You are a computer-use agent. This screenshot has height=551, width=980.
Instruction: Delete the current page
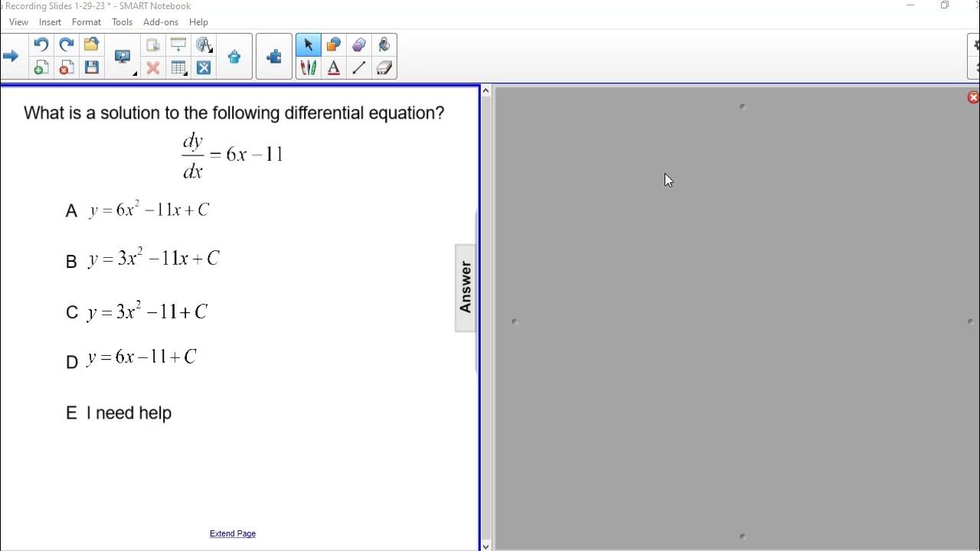(x=67, y=67)
